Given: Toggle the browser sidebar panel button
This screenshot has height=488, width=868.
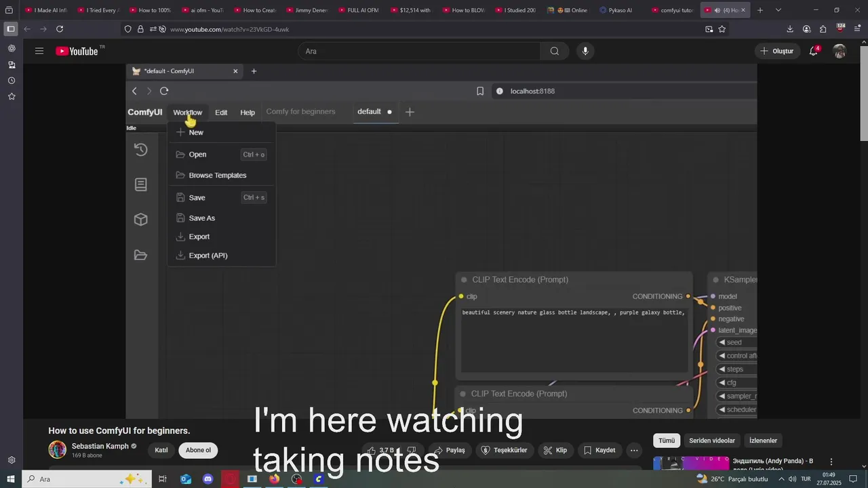Looking at the screenshot, I should tap(11, 29).
